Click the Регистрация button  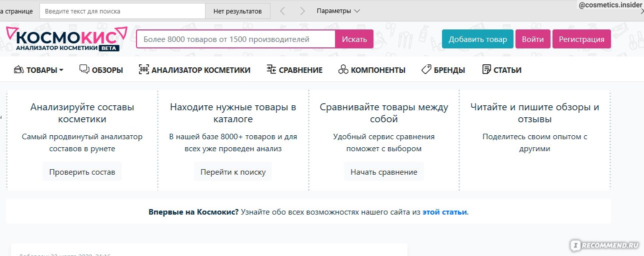point(581,39)
